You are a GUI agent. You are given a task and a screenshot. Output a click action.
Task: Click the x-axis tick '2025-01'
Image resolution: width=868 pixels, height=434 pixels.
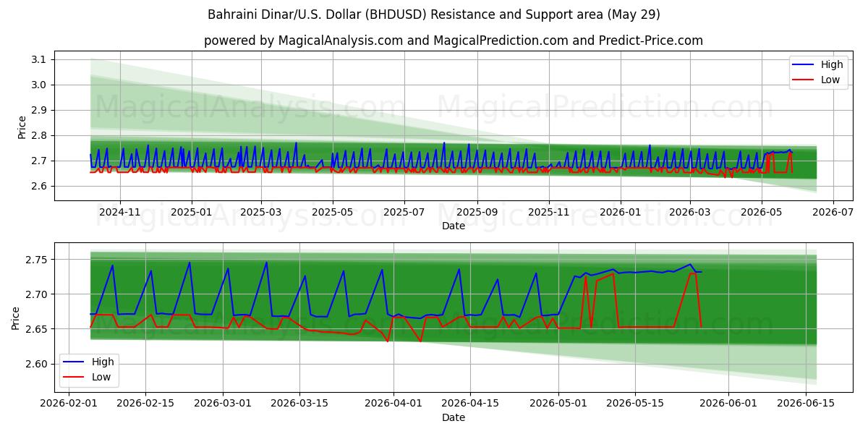[x=192, y=212]
